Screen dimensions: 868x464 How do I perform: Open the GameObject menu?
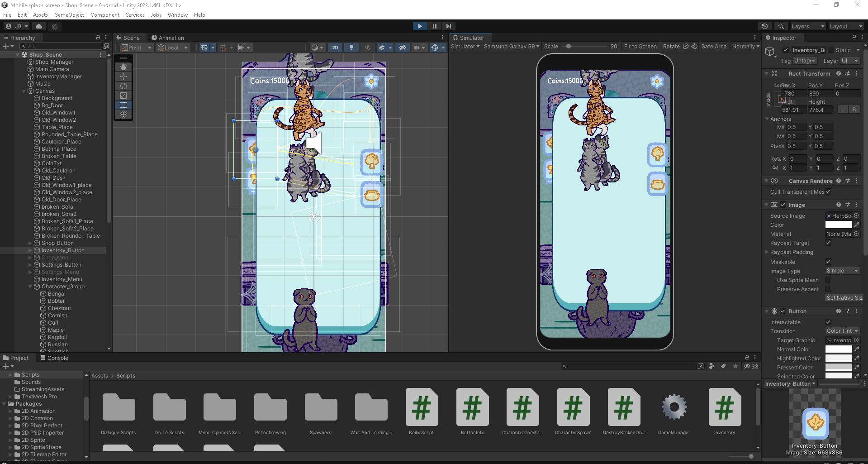click(x=69, y=15)
